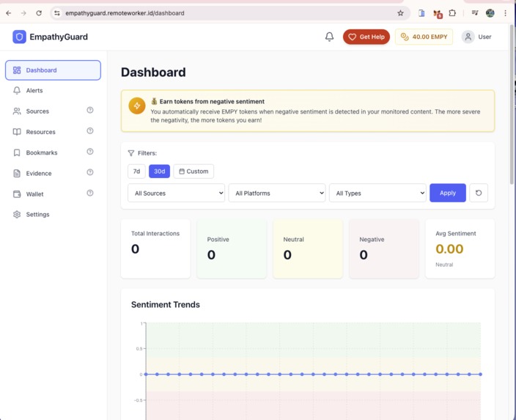Click 'Earn tokens from negative sentiment' title

(212, 101)
